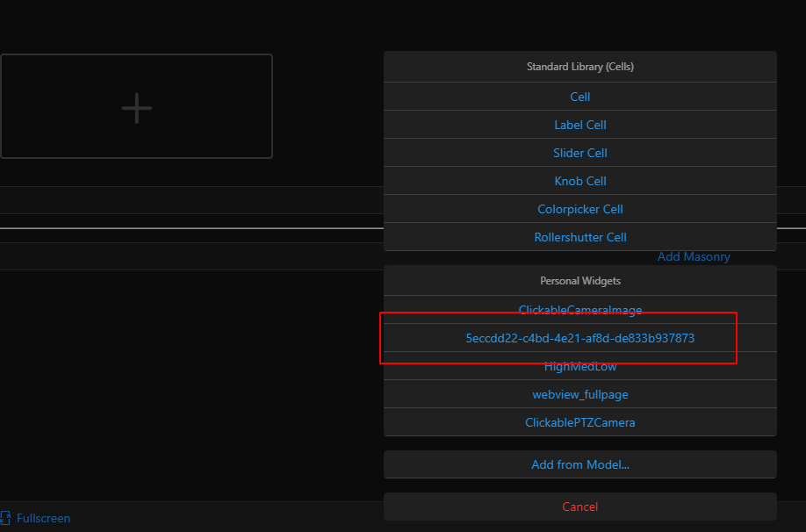Click the Add Masonry link
The width and height of the screenshot is (806, 532).
694,257
